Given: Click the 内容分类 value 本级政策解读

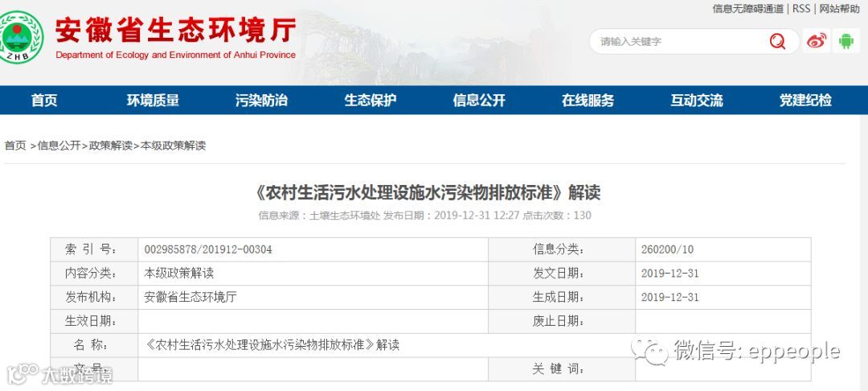Looking at the screenshot, I should pyautogui.click(x=178, y=273).
